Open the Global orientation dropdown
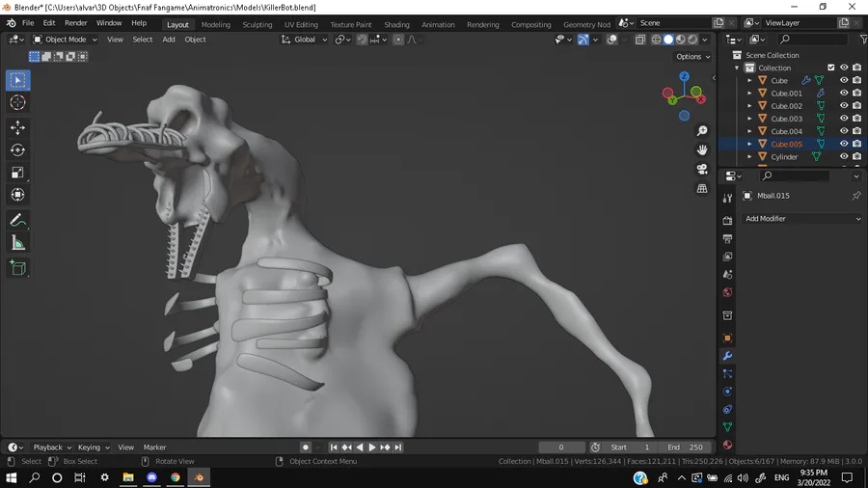Image resolution: width=868 pixels, height=488 pixels. pos(305,40)
